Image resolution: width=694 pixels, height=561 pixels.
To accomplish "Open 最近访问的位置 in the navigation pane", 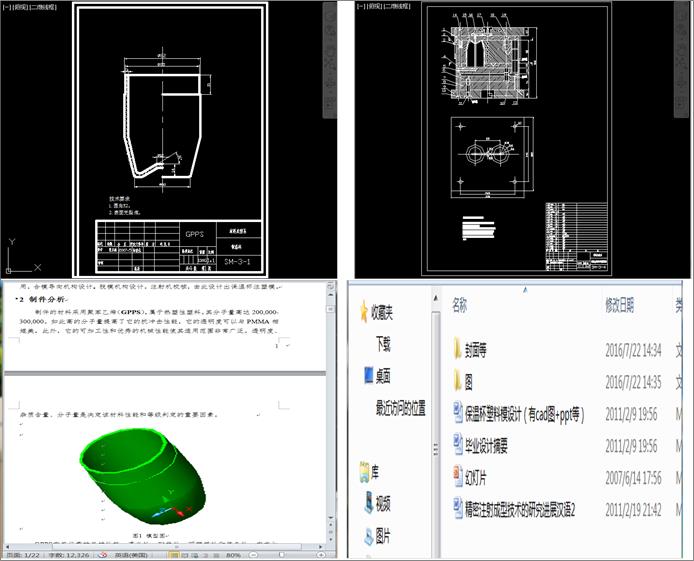I will point(401,407).
